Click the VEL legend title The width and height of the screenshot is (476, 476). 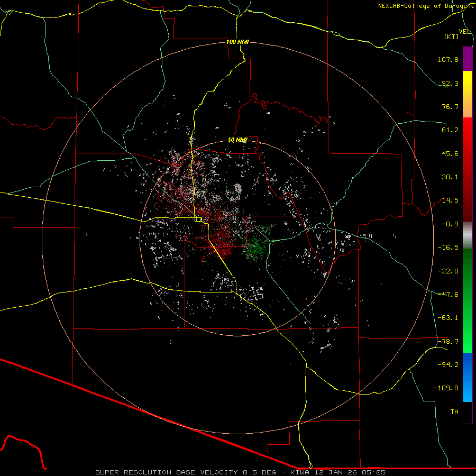[x=464, y=32]
